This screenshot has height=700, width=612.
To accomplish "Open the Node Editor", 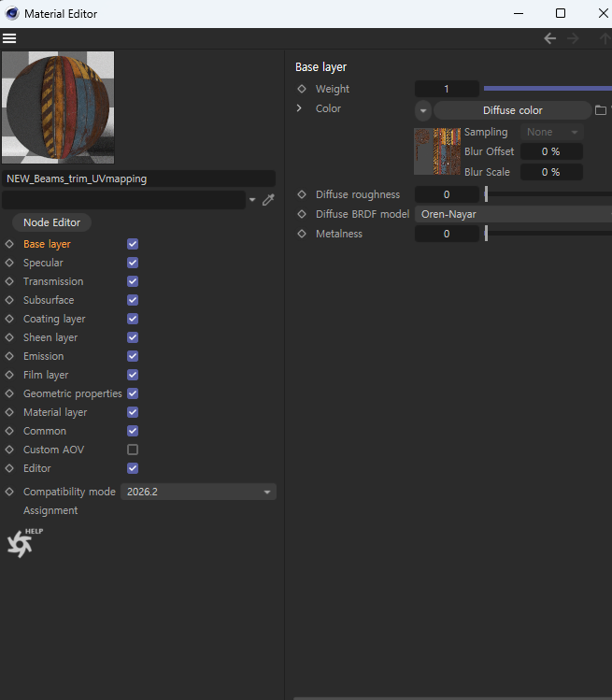I will pos(52,222).
